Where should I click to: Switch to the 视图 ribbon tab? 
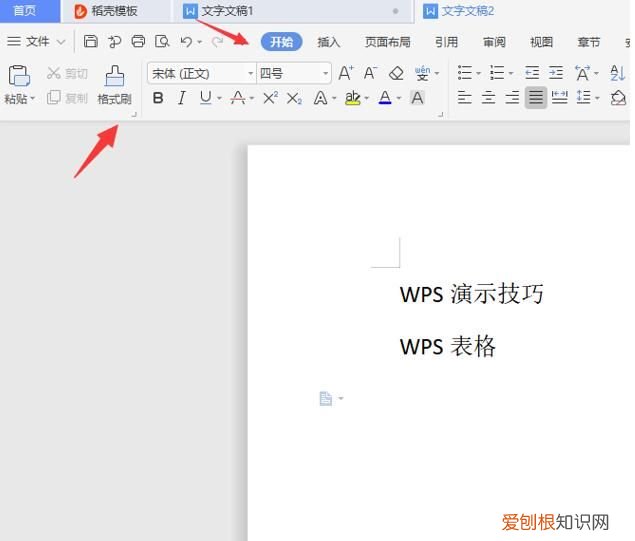pos(541,42)
